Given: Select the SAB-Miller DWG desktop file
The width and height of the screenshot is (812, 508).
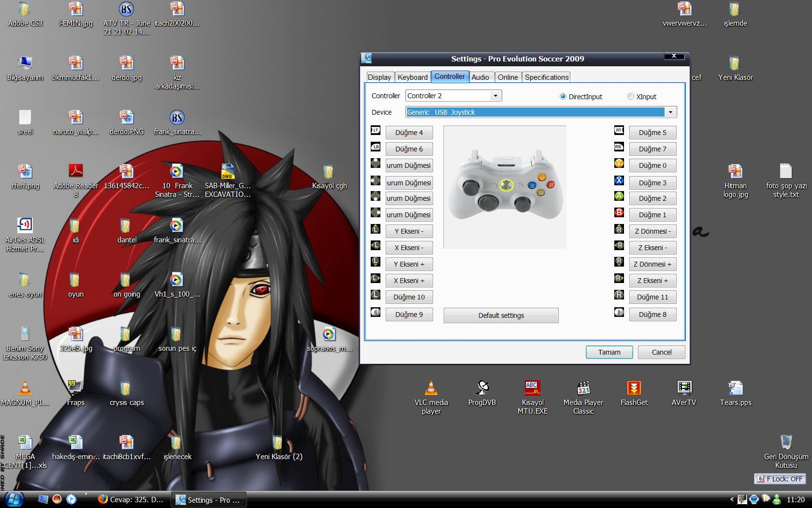Looking at the screenshot, I should [228, 180].
